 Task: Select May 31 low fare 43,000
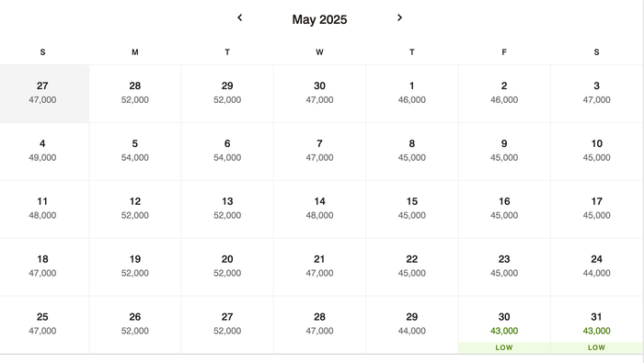click(597, 324)
